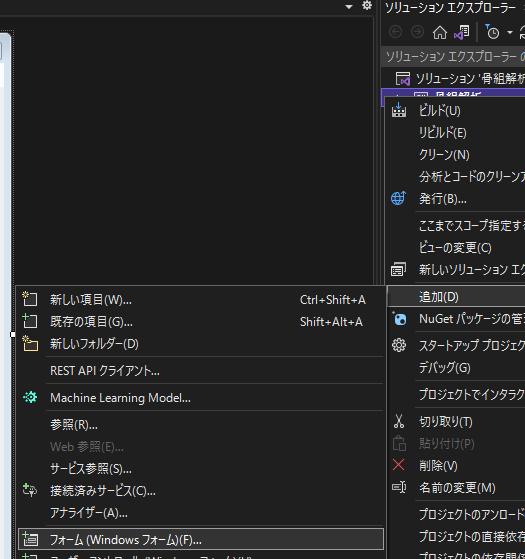This screenshot has height=559, width=525.
Task: Open the 追加(D) submenu entry
Action: click(457, 297)
